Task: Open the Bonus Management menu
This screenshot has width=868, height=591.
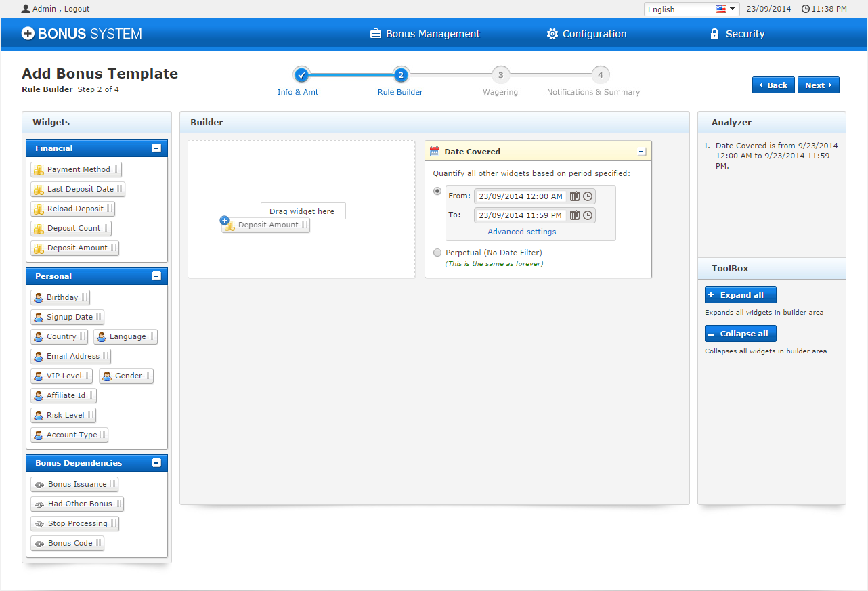Action: click(x=425, y=34)
